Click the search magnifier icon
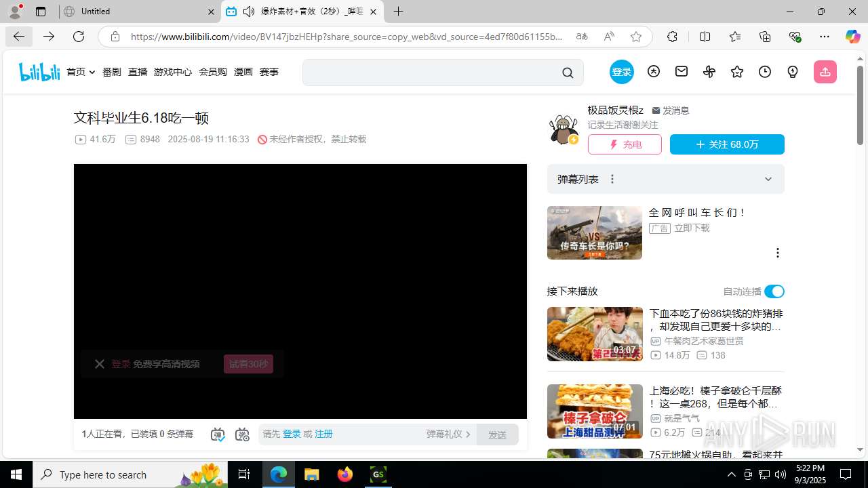Image resolution: width=868 pixels, height=488 pixels. (x=568, y=73)
